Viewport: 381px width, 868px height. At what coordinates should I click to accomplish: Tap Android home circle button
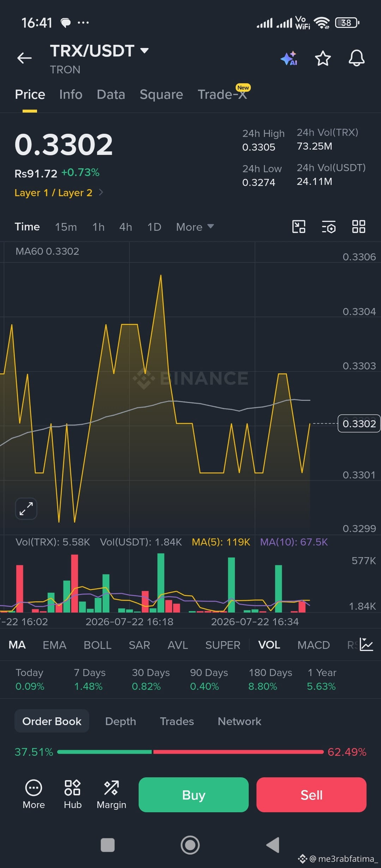[x=190, y=845]
